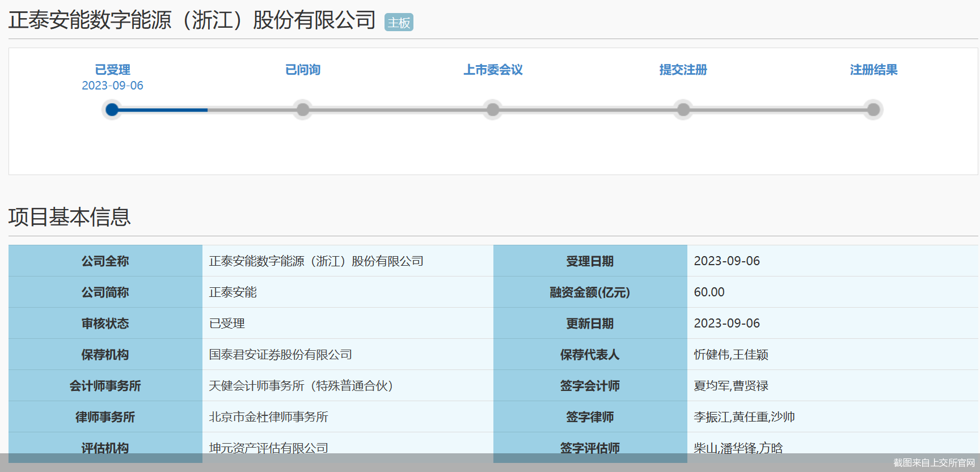The image size is (980, 472).
Task: Click the 律师事务所 header cell
Action: point(105,416)
